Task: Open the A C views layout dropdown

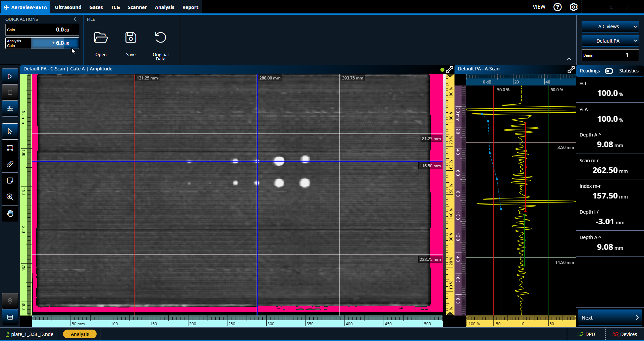Action: tap(610, 26)
